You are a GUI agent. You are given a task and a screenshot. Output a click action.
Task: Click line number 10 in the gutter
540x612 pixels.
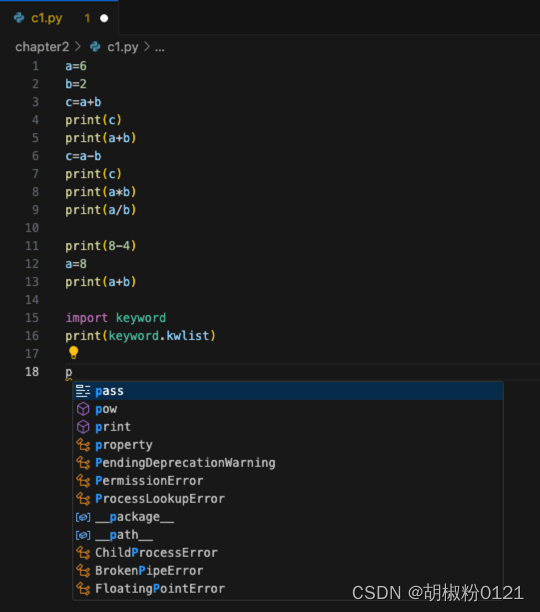coord(32,228)
